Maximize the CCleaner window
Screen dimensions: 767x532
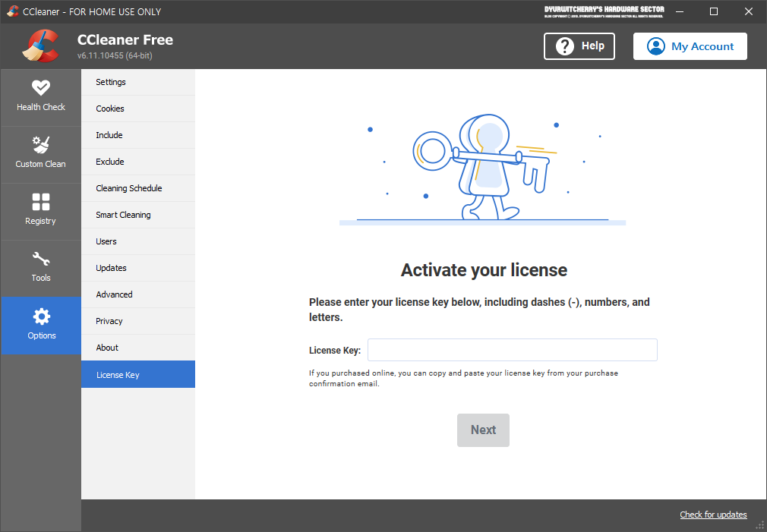click(x=714, y=11)
